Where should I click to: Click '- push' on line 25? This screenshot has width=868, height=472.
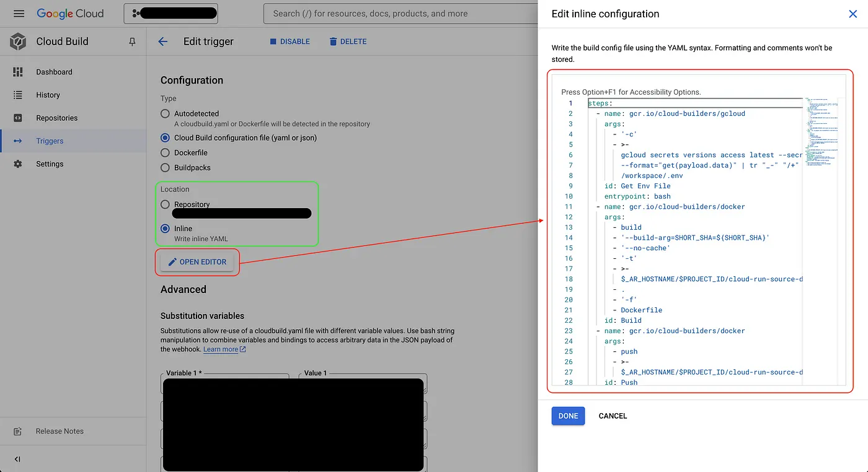[x=625, y=351]
